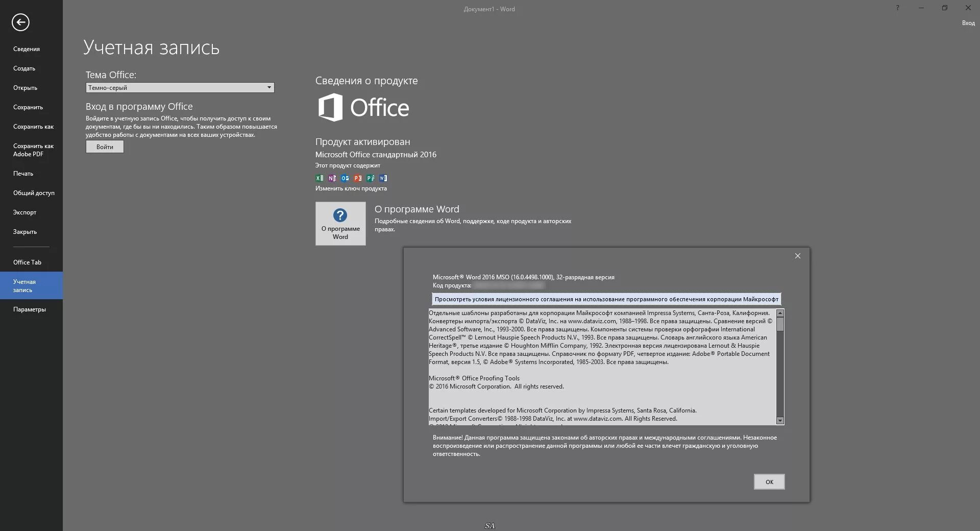Viewport: 980px width, 531px height.
Task: Open the license agreement terms link
Action: (x=606, y=299)
